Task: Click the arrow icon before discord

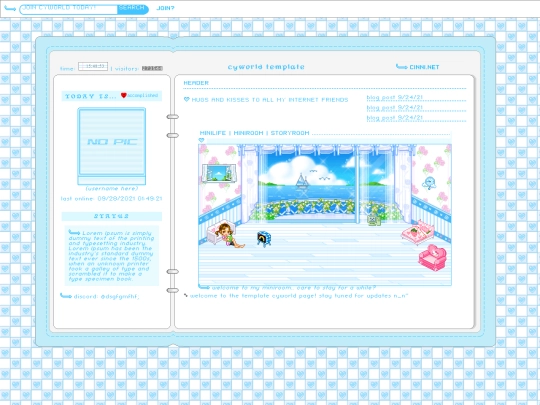Action: click(x=66, y=295)
